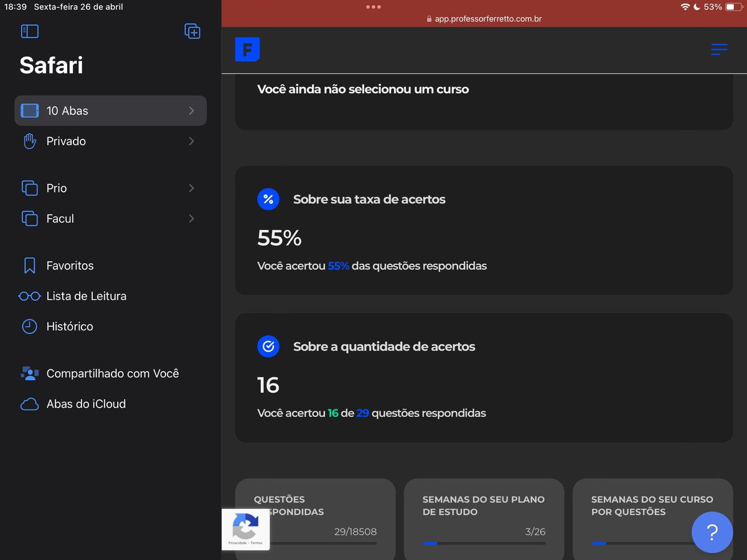Expand the Prio chevron
747x560 pixels.
pos(191,188)
